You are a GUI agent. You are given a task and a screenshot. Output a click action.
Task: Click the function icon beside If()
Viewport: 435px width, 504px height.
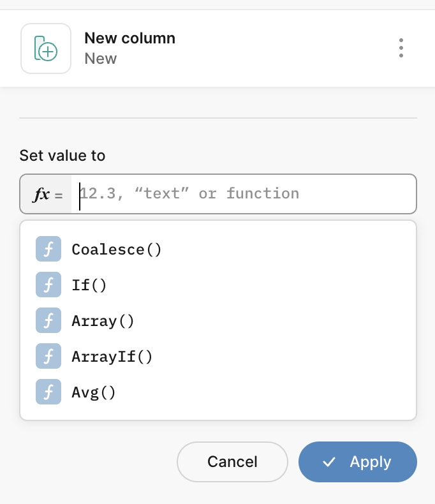point(48,285)
